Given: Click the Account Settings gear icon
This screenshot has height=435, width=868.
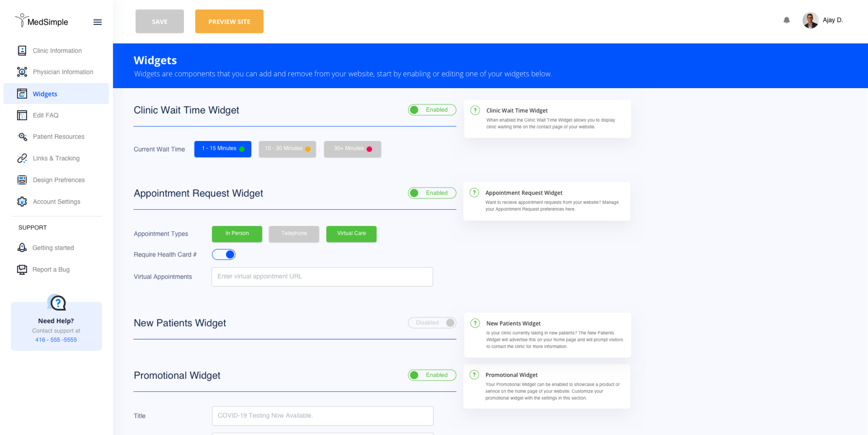Looking at the screenshot, I should tap(22, 201).
